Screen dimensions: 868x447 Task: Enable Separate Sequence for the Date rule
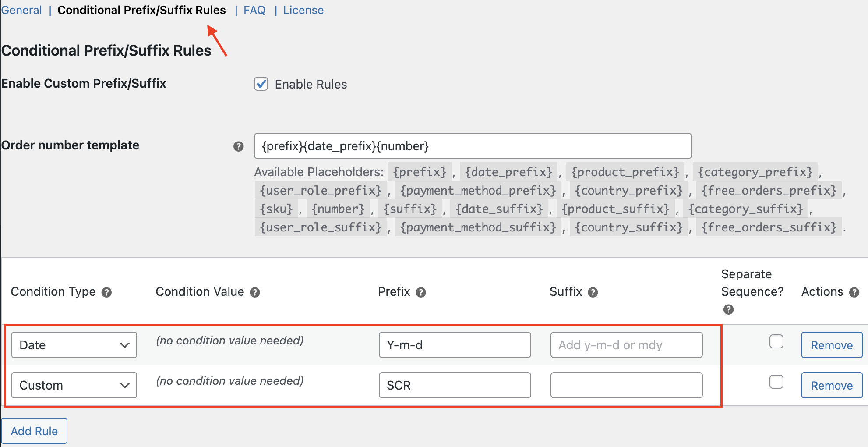pyautogui.click(x=776, y=342)
